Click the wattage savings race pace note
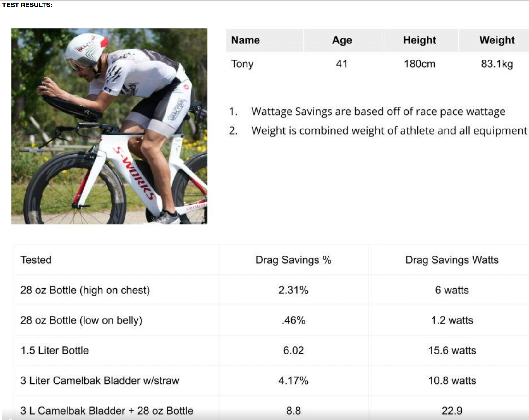The height and width of the screenshot is (420, 529). pos(378,112)
